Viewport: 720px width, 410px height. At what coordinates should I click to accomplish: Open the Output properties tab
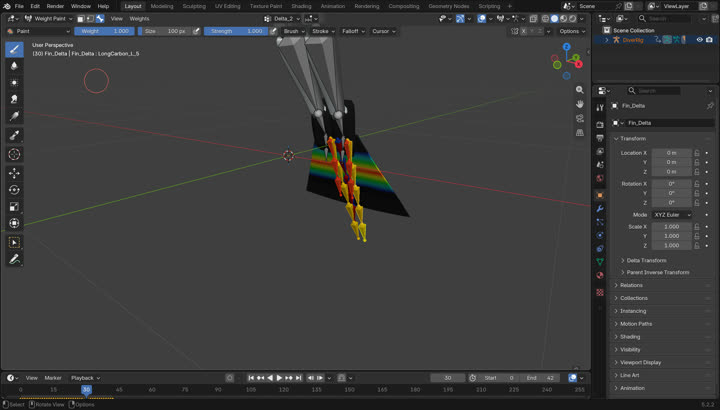tap(600, 138)
